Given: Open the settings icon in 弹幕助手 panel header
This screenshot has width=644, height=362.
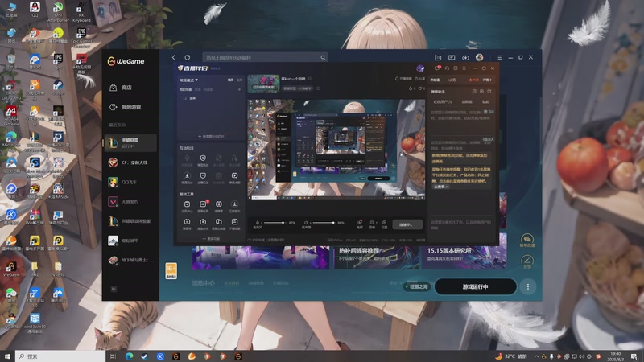Looking at the screenshot, I should coord(481,92).
